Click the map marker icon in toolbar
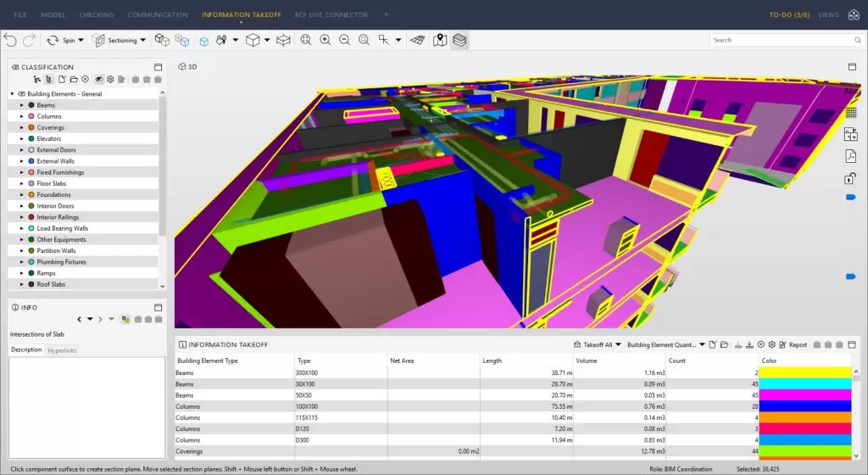 click(x=439, y=40)
